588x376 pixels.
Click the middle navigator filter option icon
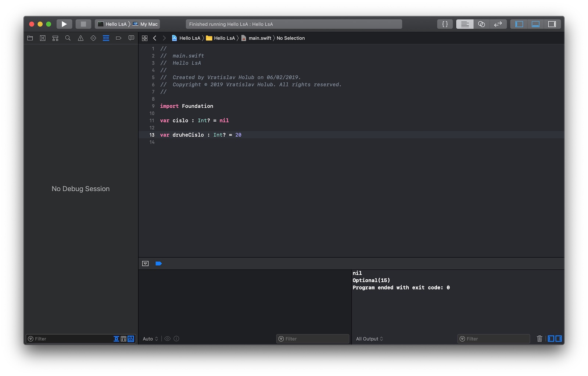(x=123, y=339)
